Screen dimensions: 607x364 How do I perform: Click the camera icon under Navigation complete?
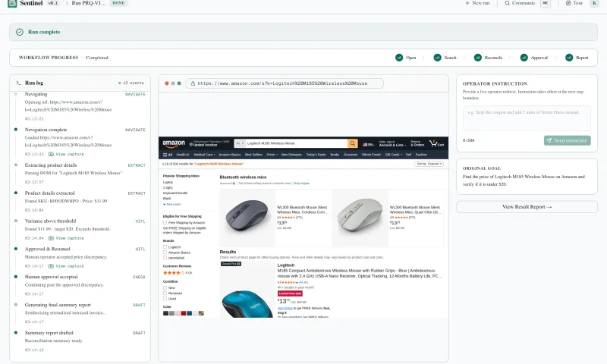[51, 154]
